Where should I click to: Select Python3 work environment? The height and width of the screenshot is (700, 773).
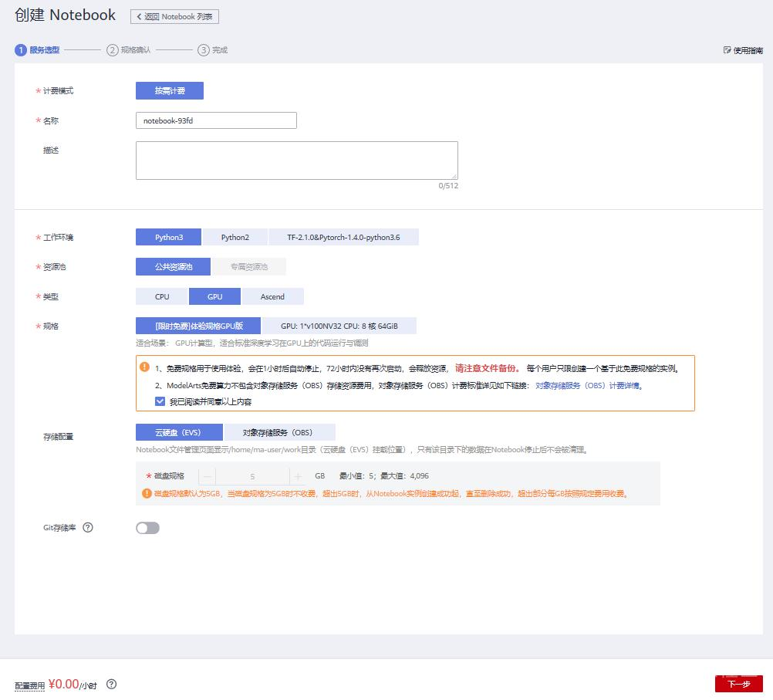point(169,237)
